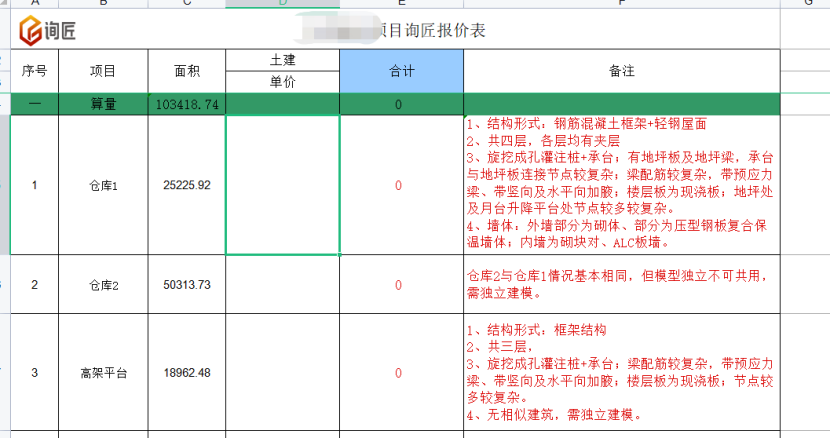Click the empty 单价 cell for 仓库1
The width and height of the screenshot is (830, 438).
coord(282,185)
